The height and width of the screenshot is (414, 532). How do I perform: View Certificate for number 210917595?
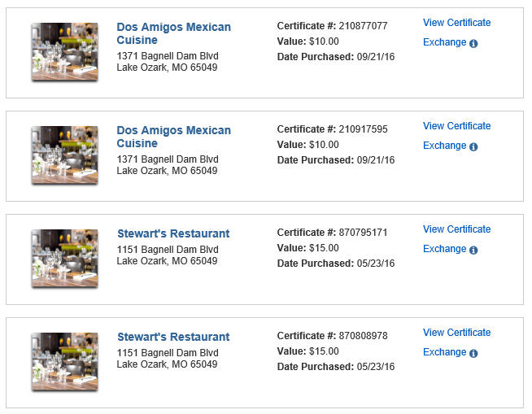(456, 126)
